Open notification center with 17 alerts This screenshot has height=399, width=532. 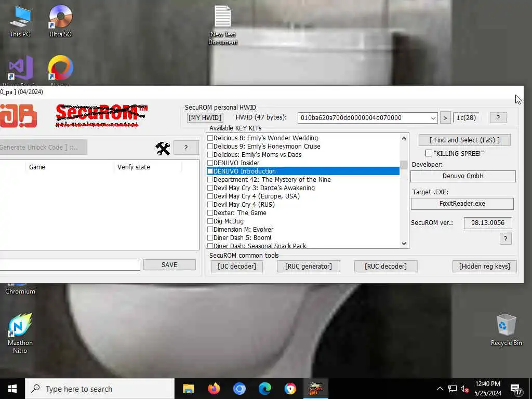coord(516,390)
